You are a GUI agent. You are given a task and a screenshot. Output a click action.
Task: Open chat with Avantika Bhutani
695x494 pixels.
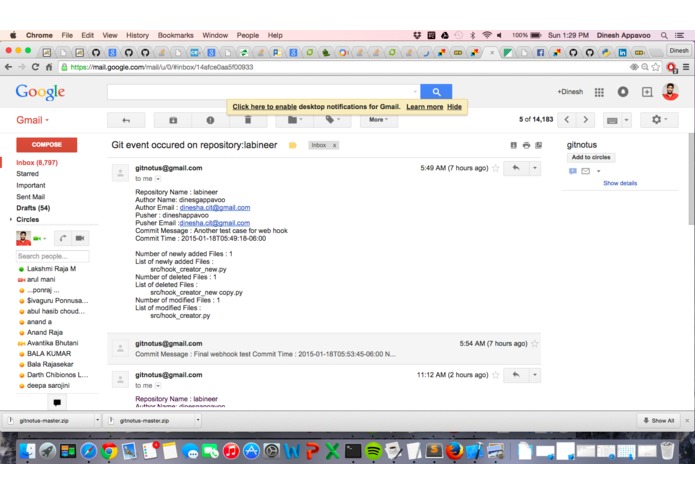click(x=52, y=343)
